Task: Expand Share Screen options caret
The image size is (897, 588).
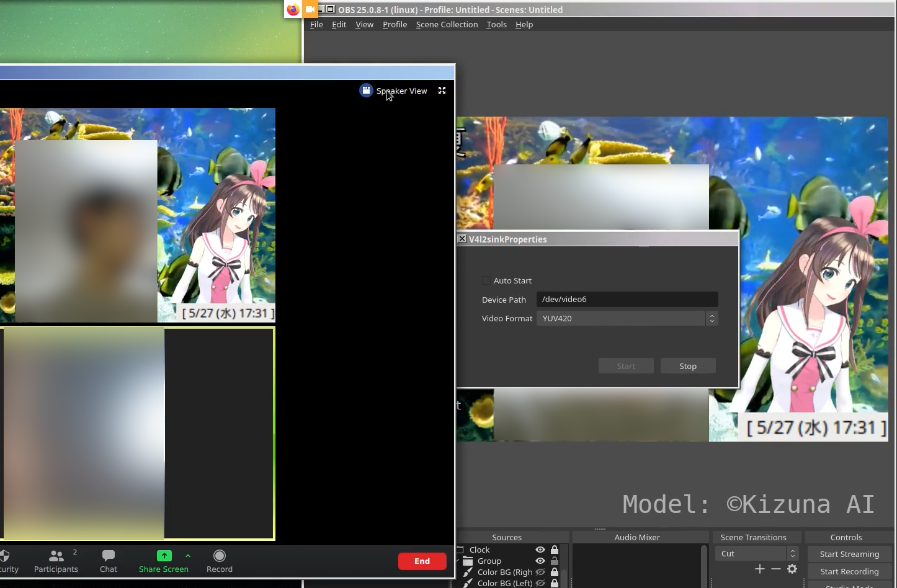Action: coord(188,556)
